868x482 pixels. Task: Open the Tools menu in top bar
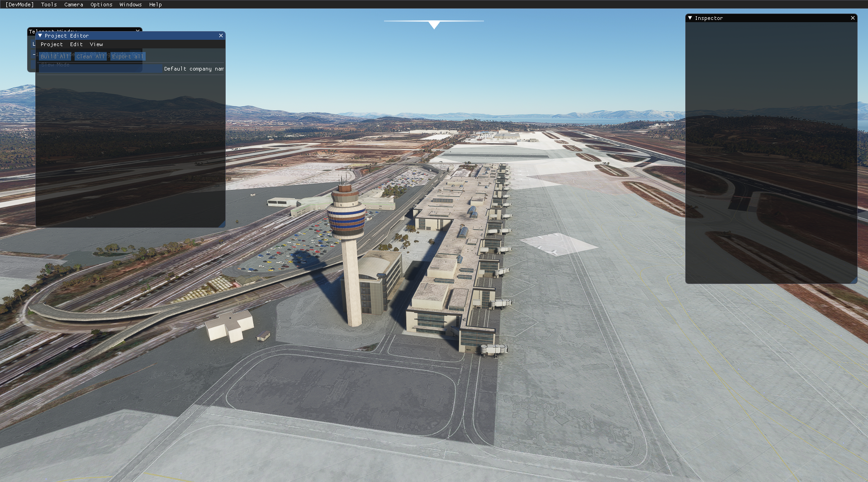click(x=49, y=5)
